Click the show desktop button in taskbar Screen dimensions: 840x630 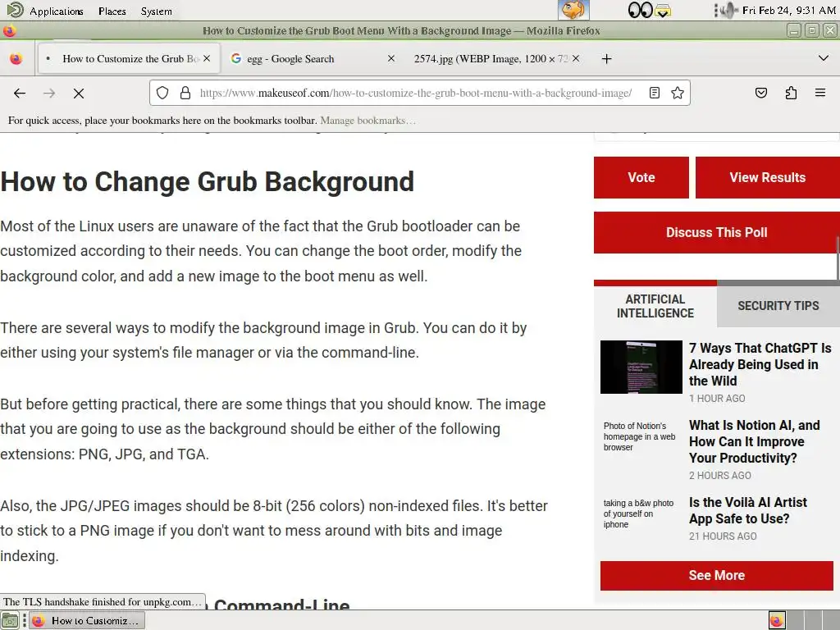click(x=10, y=620)
